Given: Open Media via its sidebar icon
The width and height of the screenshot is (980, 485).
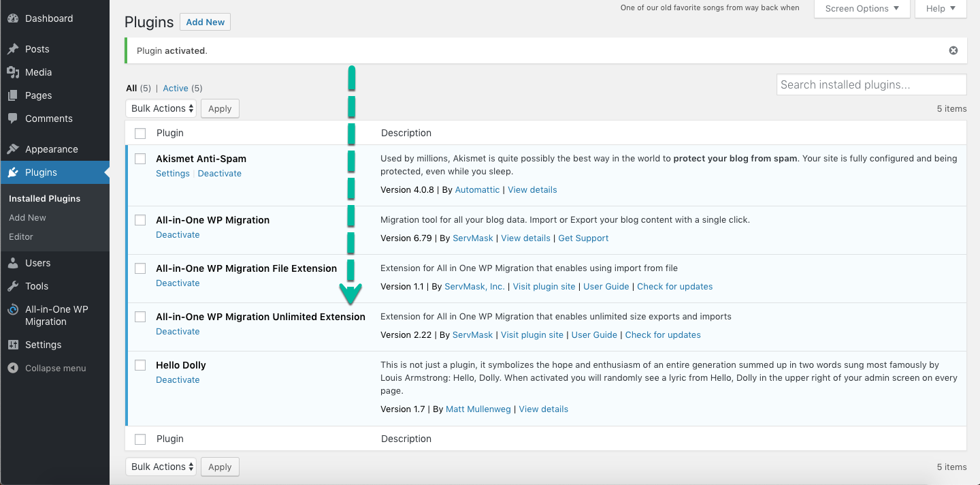Looking at the screenshot, I should pos(13,72).
